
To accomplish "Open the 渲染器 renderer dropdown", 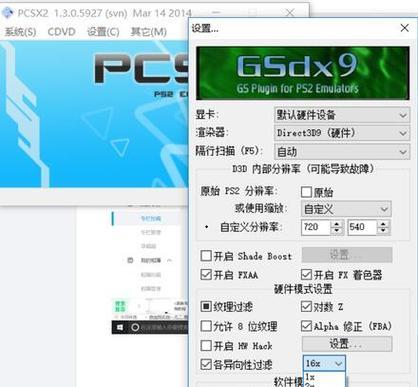I will [x=342, y=133].
